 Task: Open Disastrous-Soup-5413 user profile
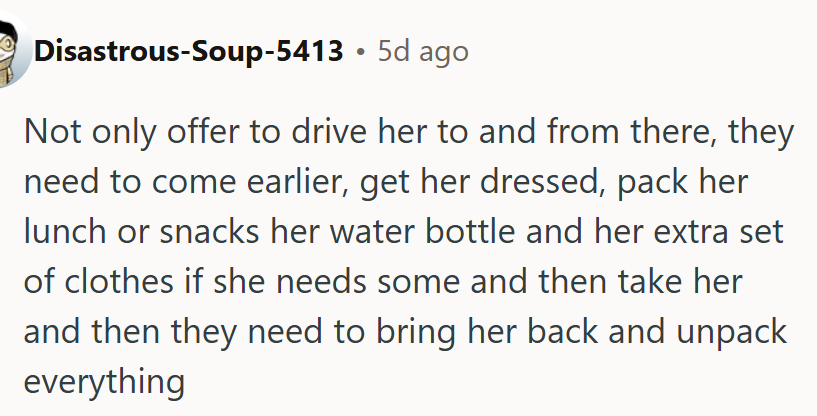pyautogui.click(x=188, y=51)
